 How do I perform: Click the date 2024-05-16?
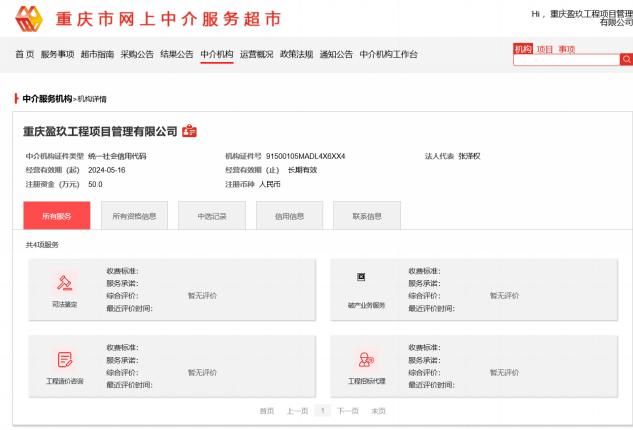(x=107, y=170)
